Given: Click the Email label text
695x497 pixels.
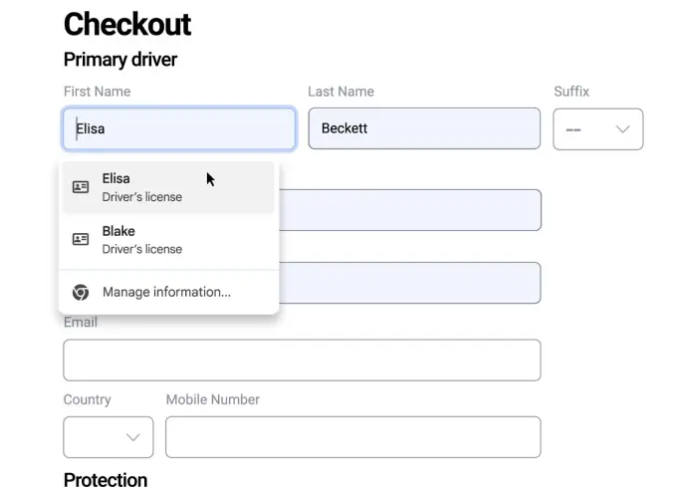Looking at the screenshot, I should point(81,323).
